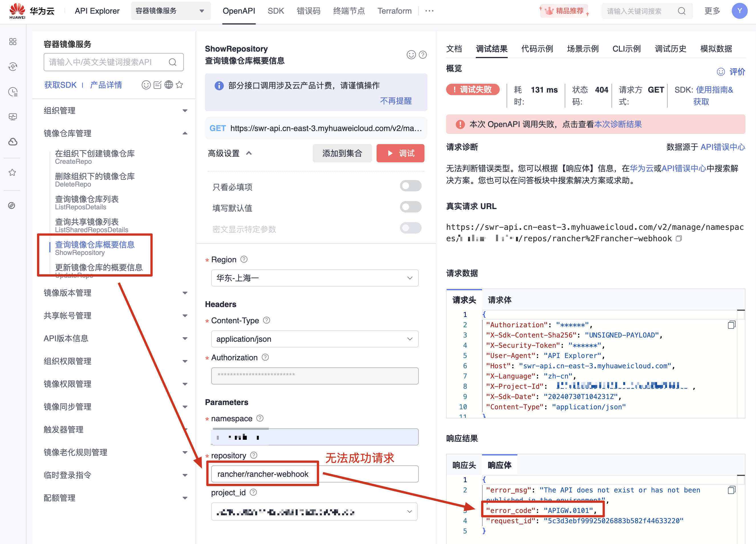This screenshot has width=756, height=544.
Task: Switch to the 请求体 tab
Action: [499, 300]
